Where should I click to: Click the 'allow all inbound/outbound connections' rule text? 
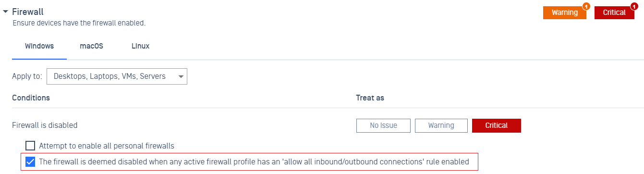[x=254, y=162]
